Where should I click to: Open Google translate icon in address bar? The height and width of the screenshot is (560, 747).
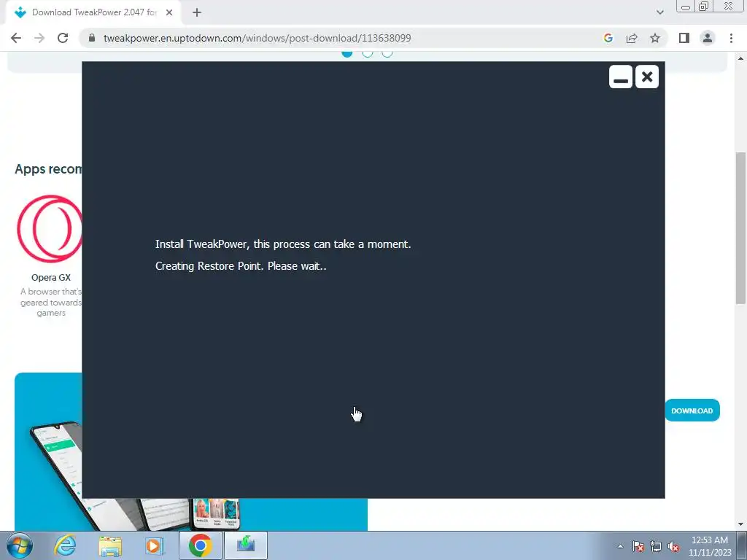pos(608,38)
